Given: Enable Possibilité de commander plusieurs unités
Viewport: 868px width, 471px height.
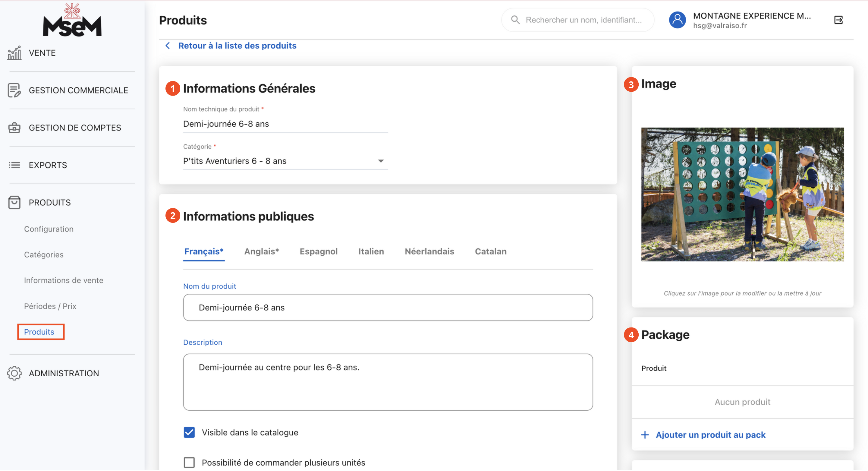Looking at the screenshot, I should tap(189, 463).
